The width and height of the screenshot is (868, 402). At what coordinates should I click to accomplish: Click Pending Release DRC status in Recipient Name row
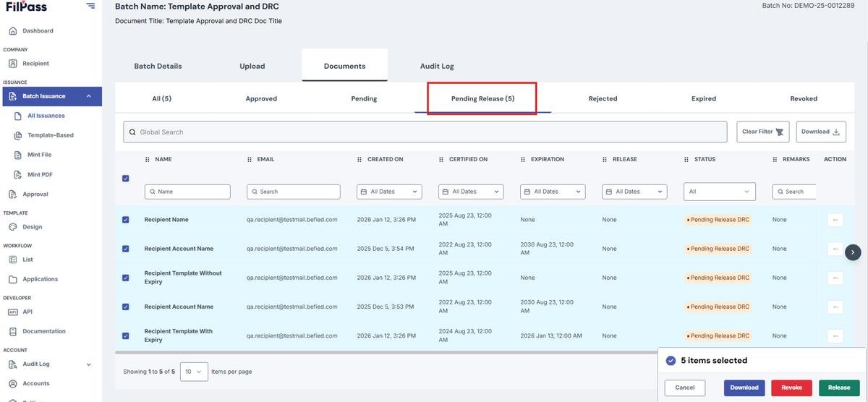718,220
